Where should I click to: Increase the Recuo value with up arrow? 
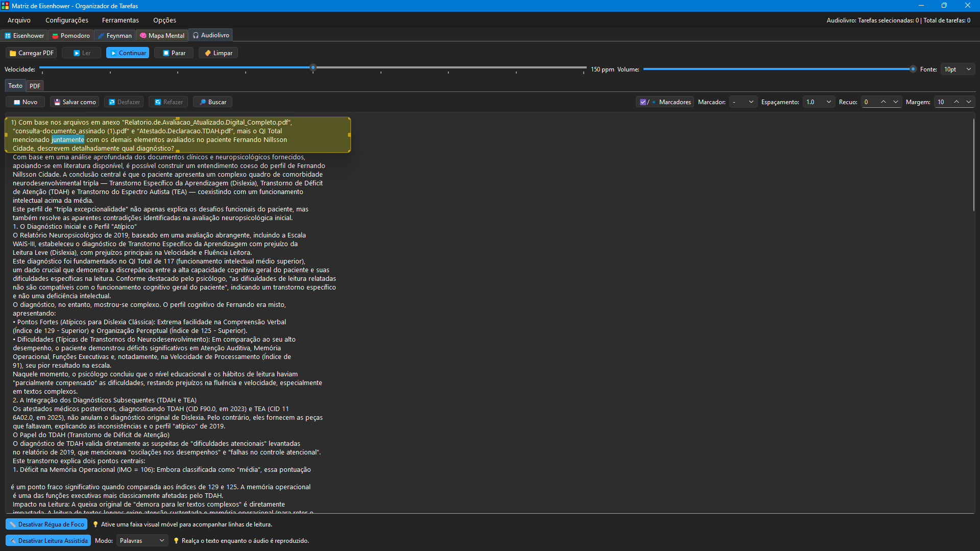(x=883, y=102)
